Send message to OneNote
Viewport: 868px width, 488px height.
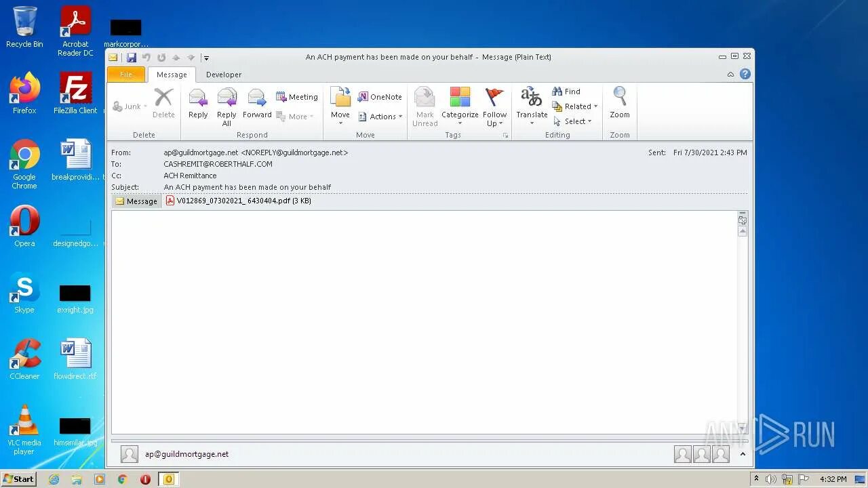point(379,97)
